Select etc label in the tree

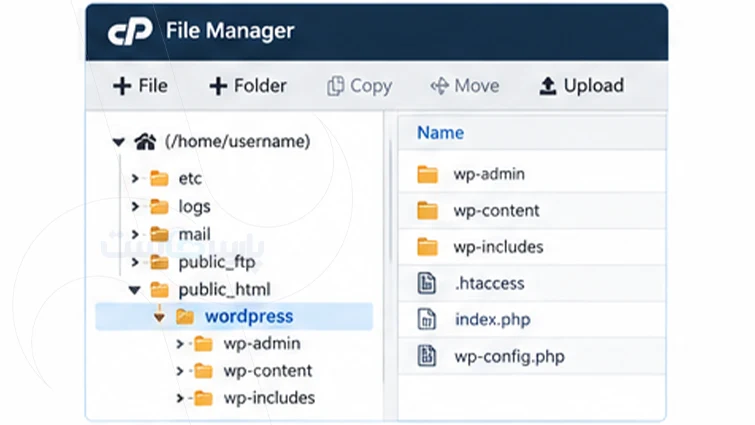[x=190, y=179]
